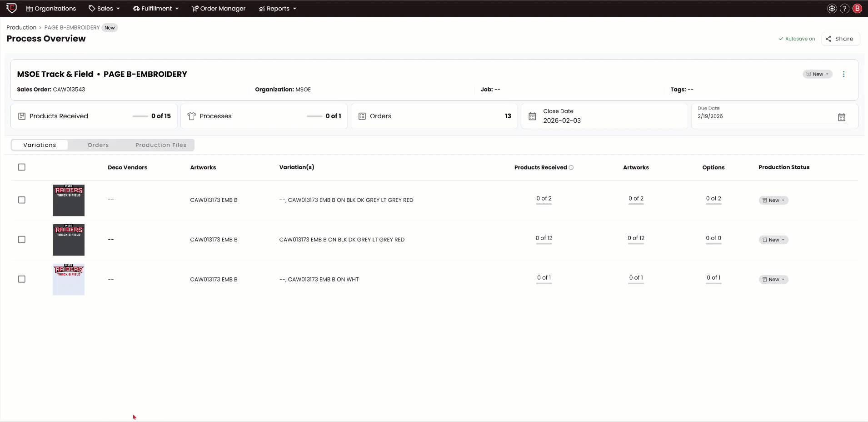Viewport: 868px width, 422px height.
Task: Click the Products Received card icon
Action: pyautogui.click(x=22, y=116)
